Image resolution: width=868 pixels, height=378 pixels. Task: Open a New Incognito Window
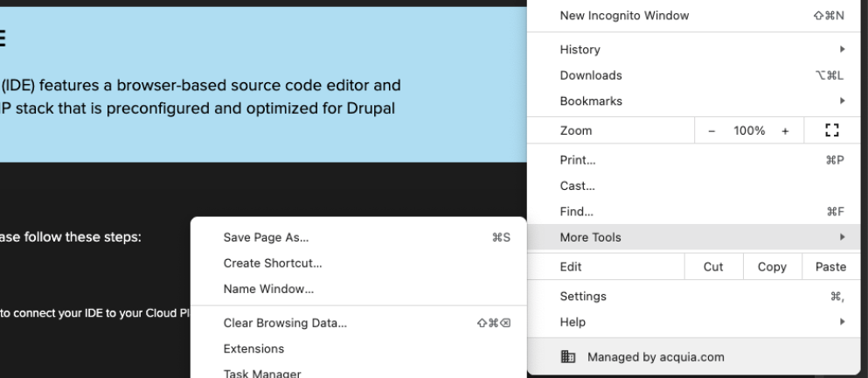624,16
